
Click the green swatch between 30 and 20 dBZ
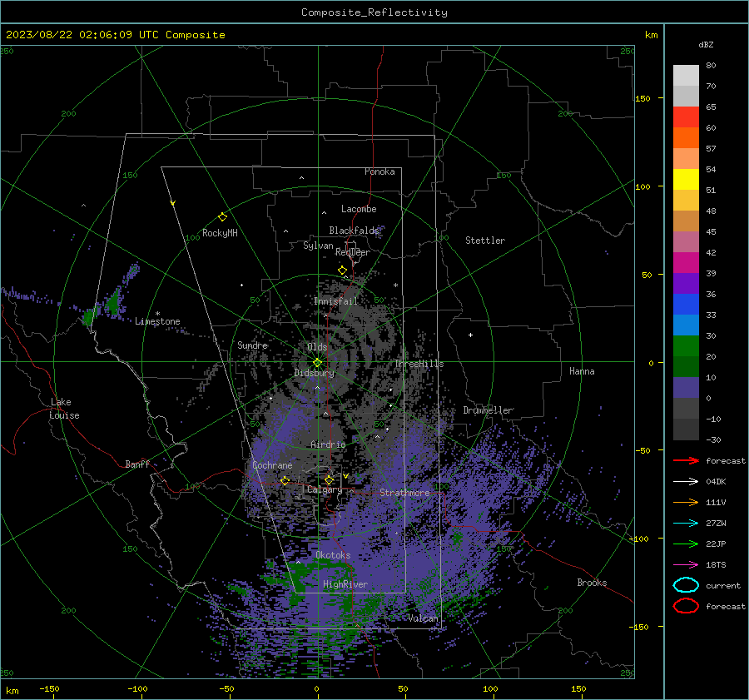[x=686, y=346]
